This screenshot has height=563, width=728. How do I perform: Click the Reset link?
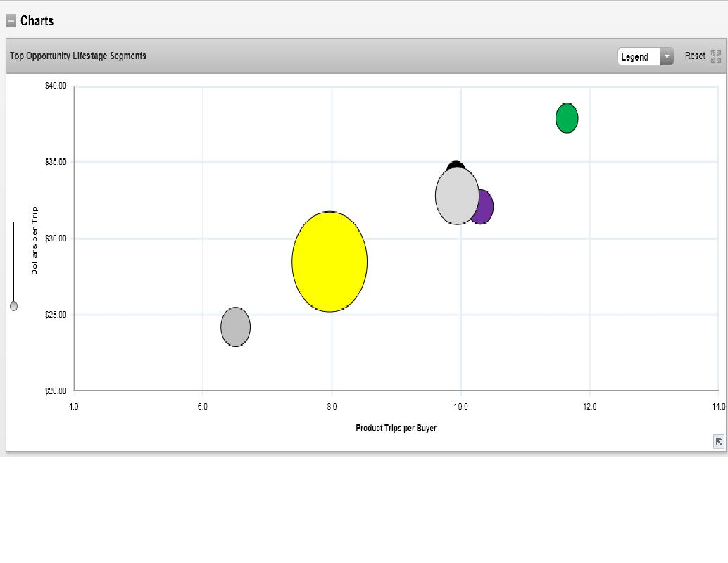point(694,56)
